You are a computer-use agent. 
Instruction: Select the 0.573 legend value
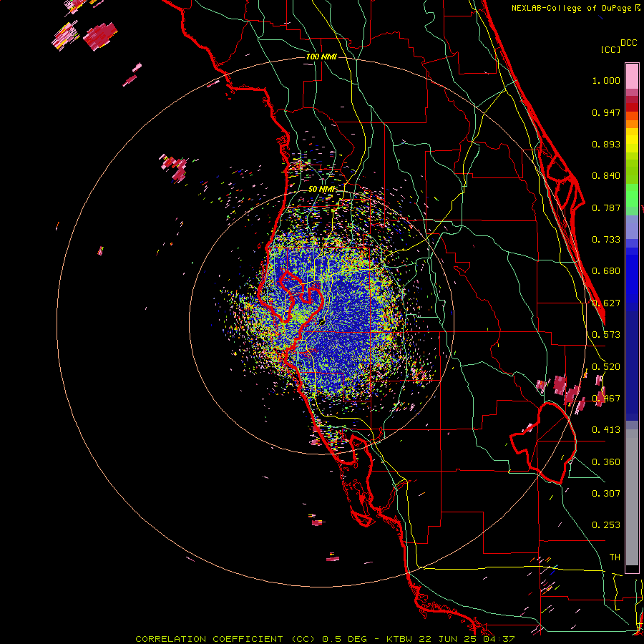click(606, 335)
